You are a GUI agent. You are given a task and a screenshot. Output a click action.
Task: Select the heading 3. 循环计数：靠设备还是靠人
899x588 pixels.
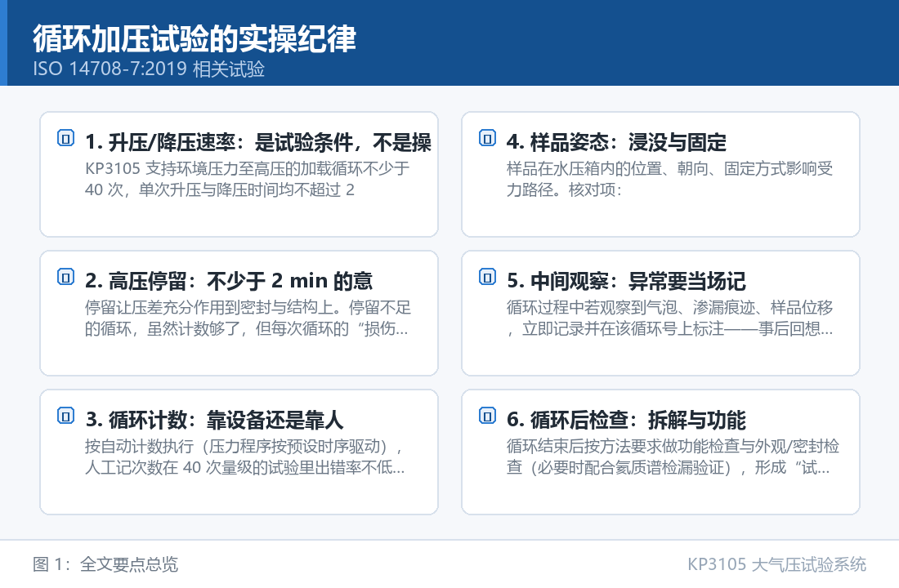tap(214, 420)
